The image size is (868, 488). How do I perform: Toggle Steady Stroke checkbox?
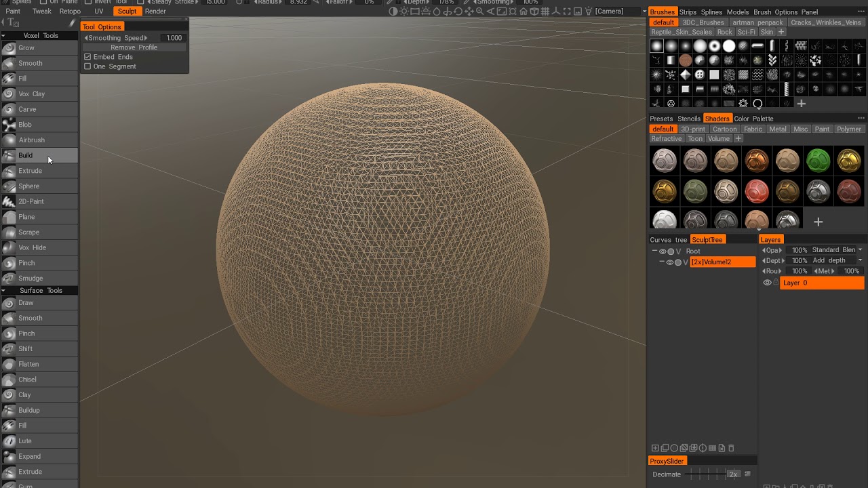(x=140, y=2)
